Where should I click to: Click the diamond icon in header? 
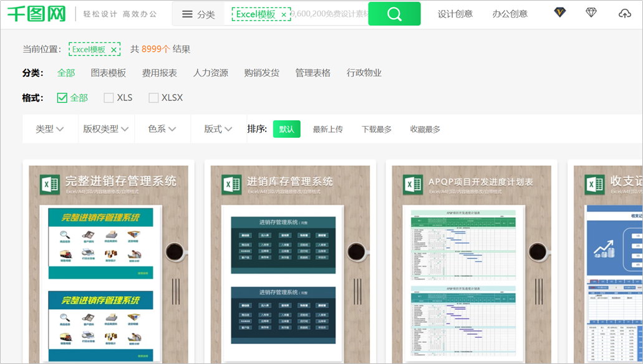tap(591, 12)
